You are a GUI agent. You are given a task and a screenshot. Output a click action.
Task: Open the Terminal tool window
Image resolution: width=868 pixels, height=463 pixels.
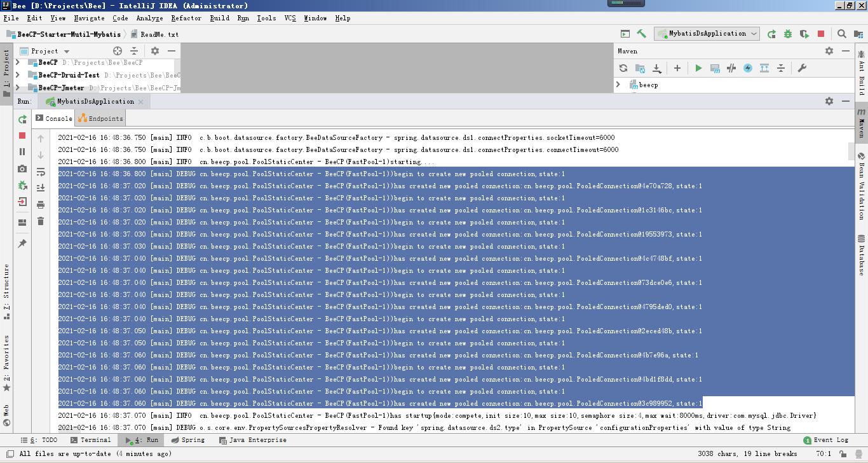pyautogui.click(x=90, y=440)
